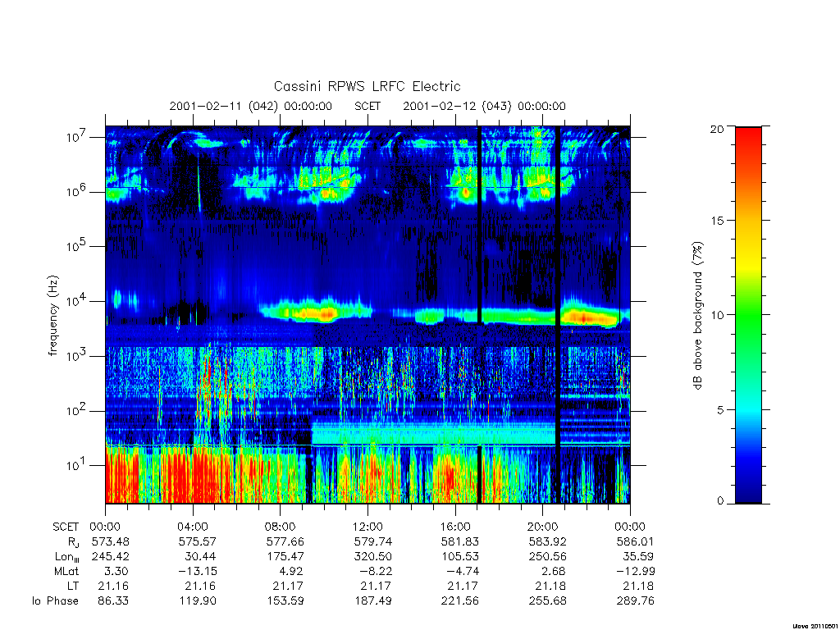
Task: Click RJ value '586.01'
Action: point(635,542)
